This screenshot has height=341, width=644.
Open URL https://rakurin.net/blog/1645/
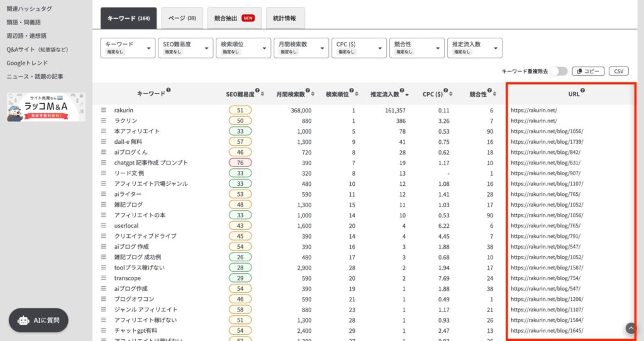[547, 330]
